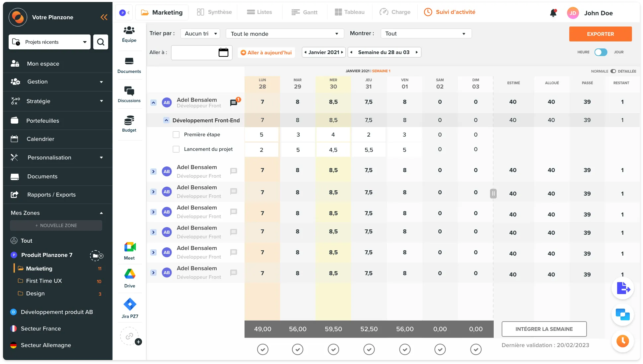This screenshot has height=364, width=643.
Task: Open the Équipe panel icon
Action: point(129,30)
